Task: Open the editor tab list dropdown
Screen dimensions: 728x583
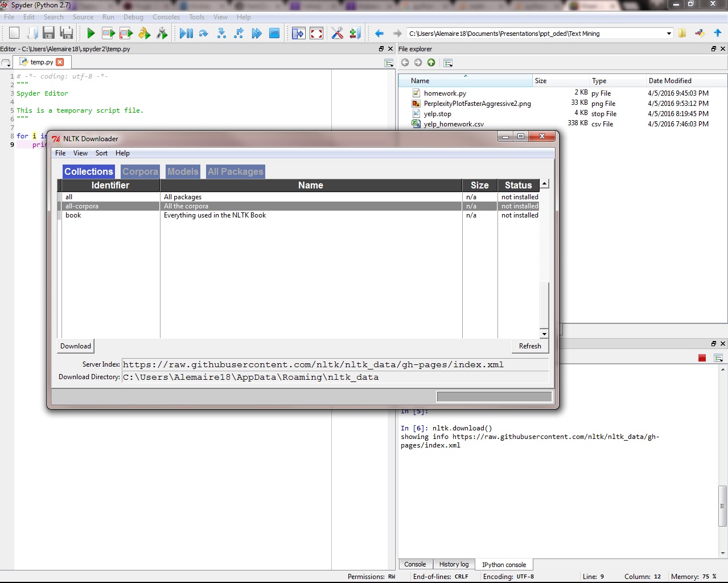Action: [x=6, y=63]
